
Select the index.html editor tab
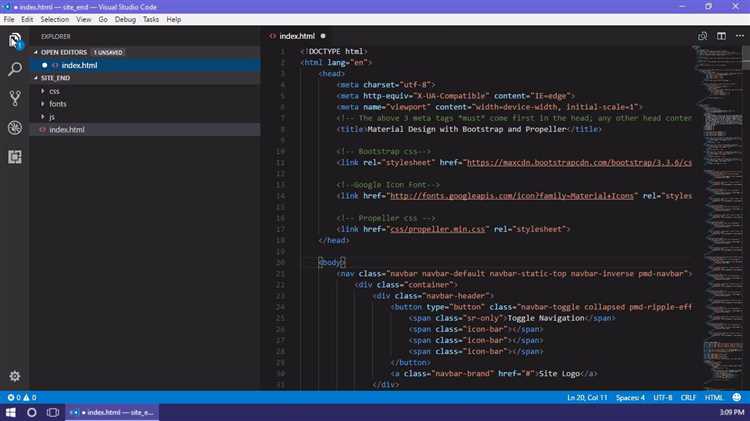(x=297, y=36)
